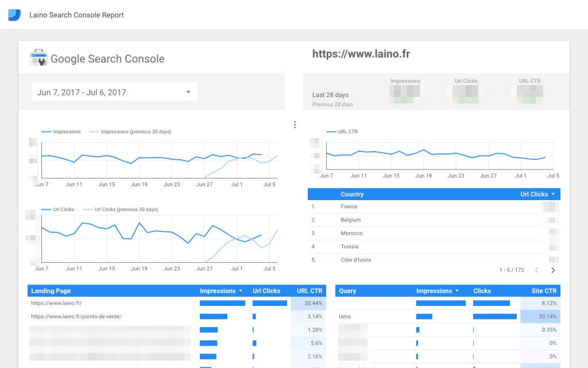
Task: Select the Morocco country row
Action: (434, 233)
